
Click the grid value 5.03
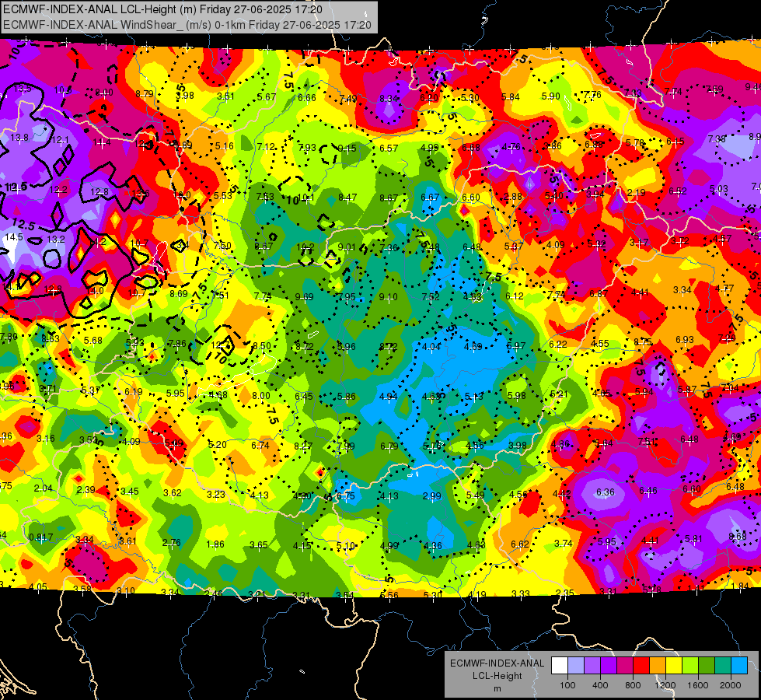click(x=719, y=189)
